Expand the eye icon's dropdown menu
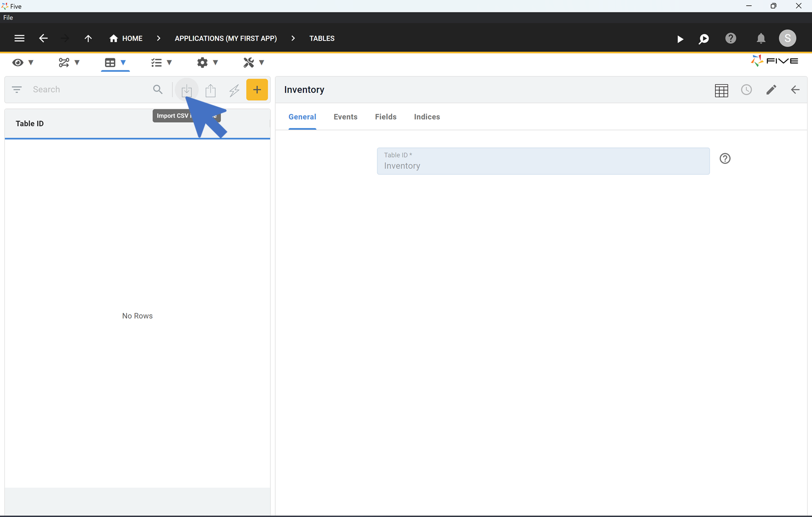This screenshot has height=517, width=812. pyautogui.click(x=30, y=62)
